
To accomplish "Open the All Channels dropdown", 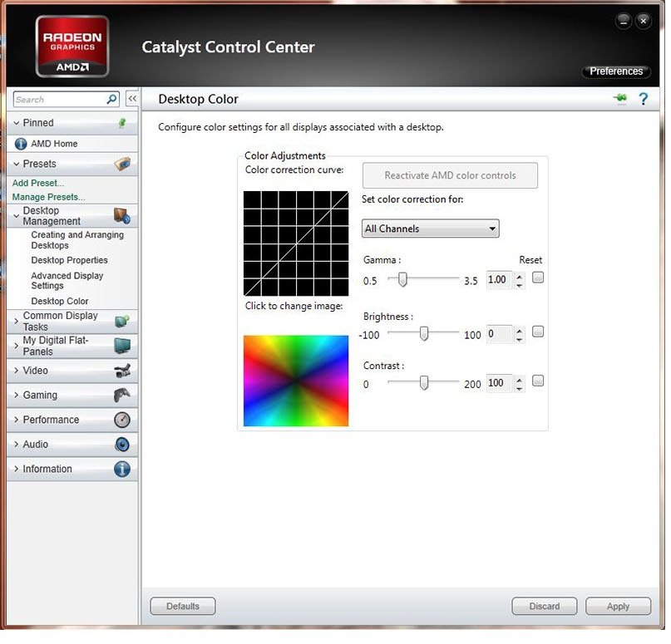I will (432, 229).
